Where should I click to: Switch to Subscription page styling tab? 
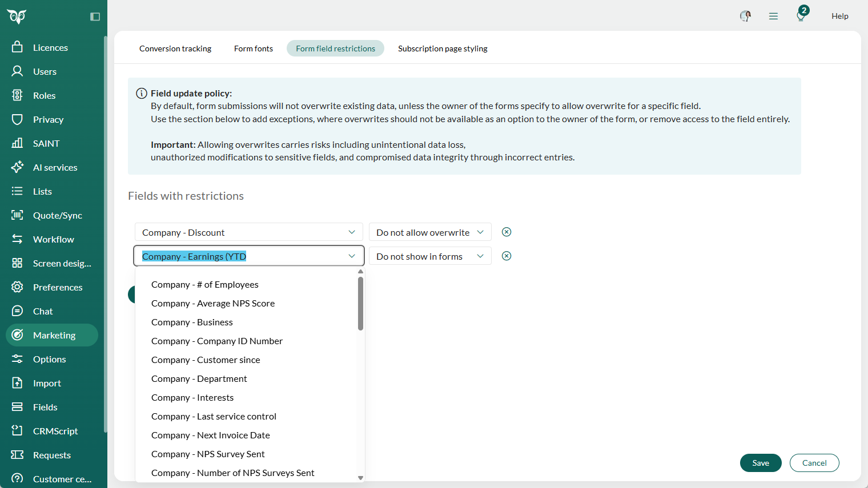pyautogui.click(x=443, y=49)
